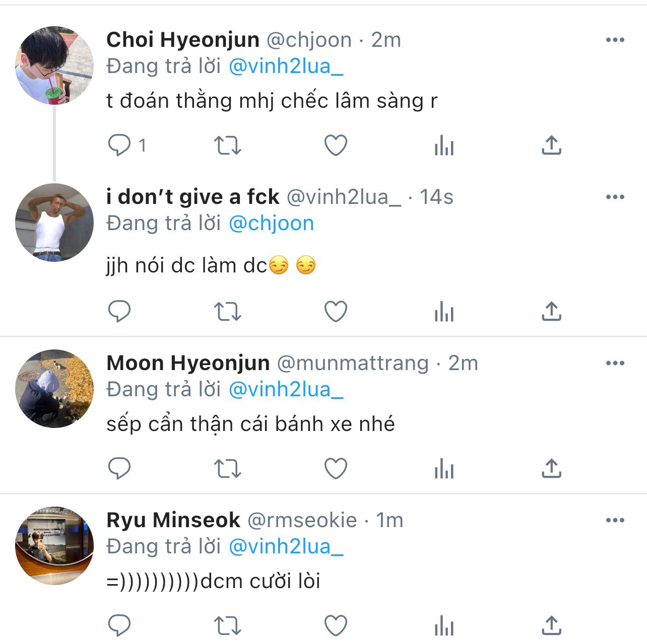Open Moon Hyeonjun's profile picture
Viewport: 647px width, 644px height.
(x=54, y=389)
